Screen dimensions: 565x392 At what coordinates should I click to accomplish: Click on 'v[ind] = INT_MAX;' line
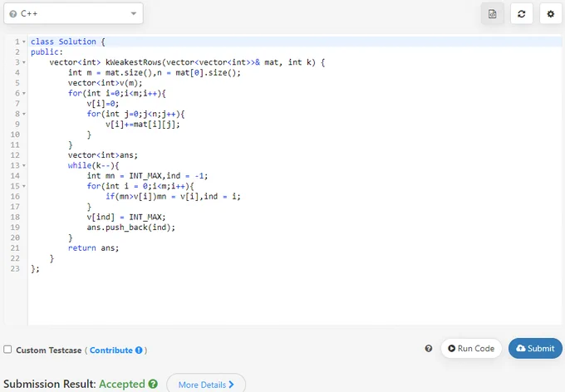pos(126,218)
